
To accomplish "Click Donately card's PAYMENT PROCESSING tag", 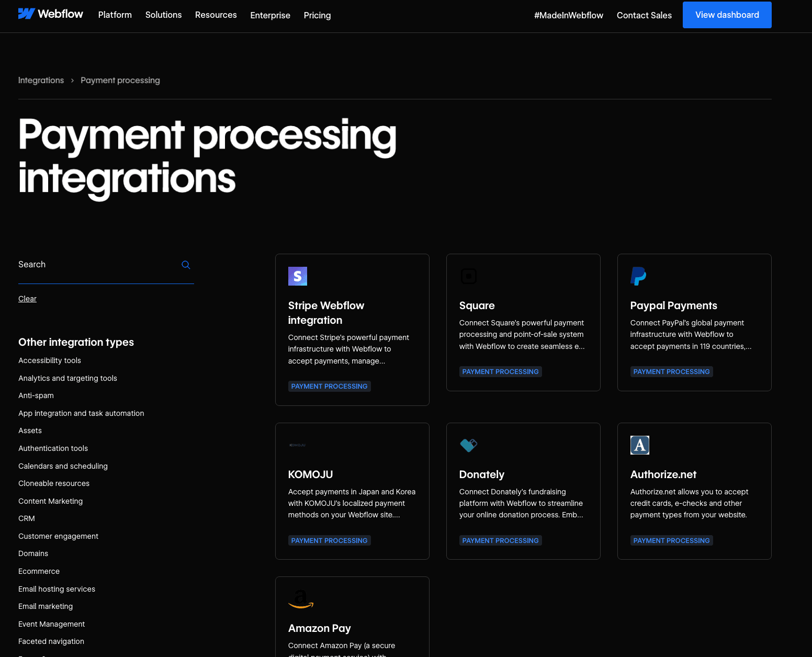I will pos(500,540).
